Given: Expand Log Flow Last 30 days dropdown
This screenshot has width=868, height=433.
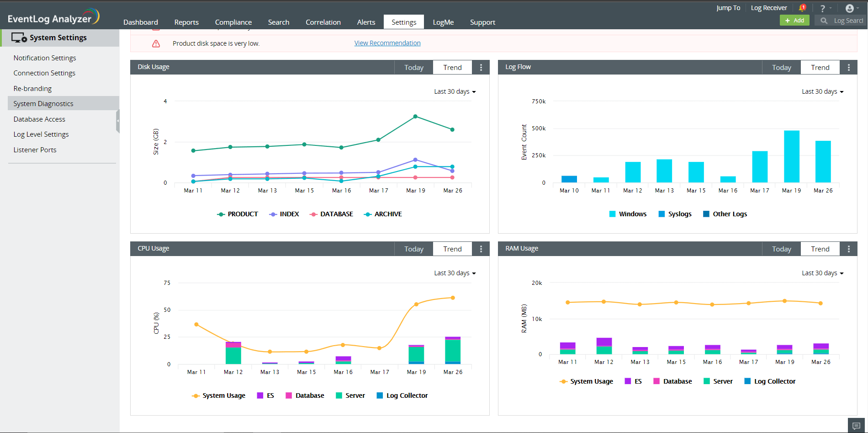Looking at the screenshot, I should [x=822, y=91].
